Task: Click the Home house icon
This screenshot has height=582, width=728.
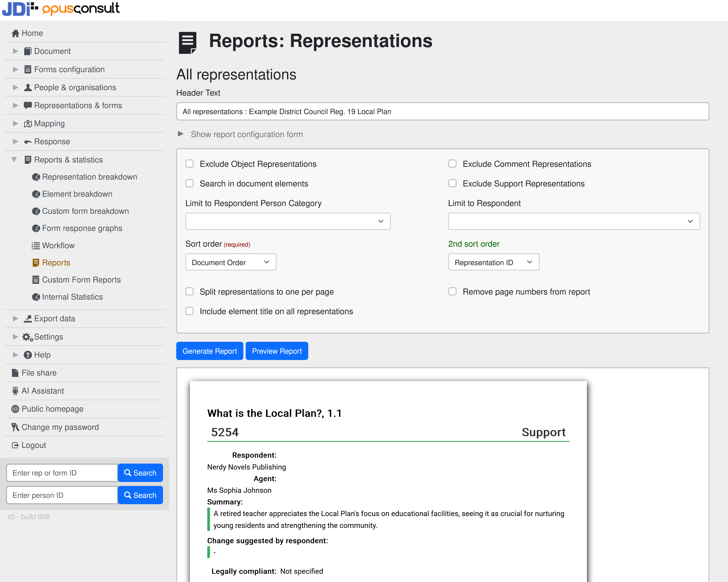Action: pyautogui.click(x=15, y=33)
